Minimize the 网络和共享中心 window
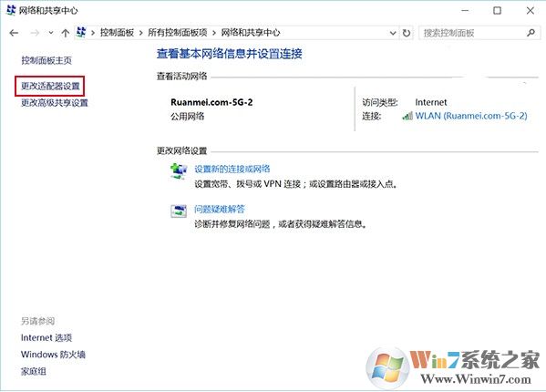Image resolution: width=546 pixels, height=392 pixels. tap(465, 10)
